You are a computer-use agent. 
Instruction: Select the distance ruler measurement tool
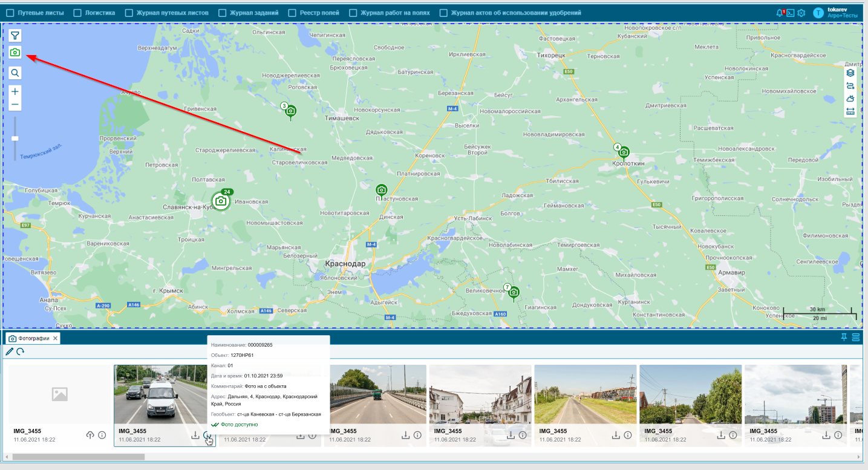(850, 111)
